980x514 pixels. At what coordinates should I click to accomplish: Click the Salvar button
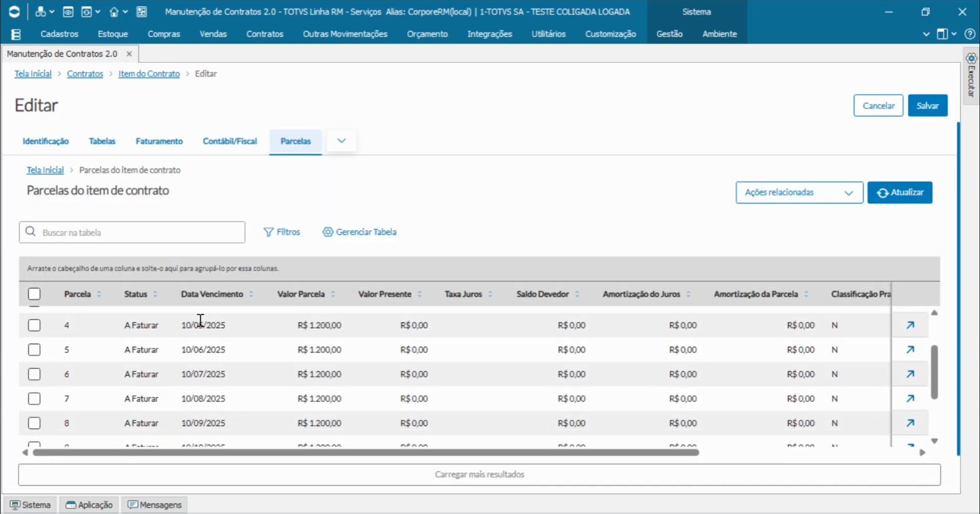point(927,105)
